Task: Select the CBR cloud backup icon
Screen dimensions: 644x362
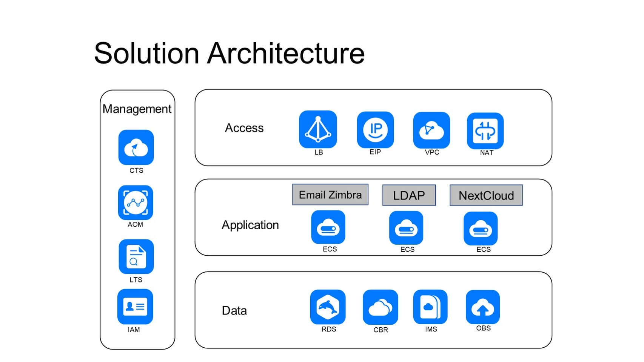Action: pos(380,307)
